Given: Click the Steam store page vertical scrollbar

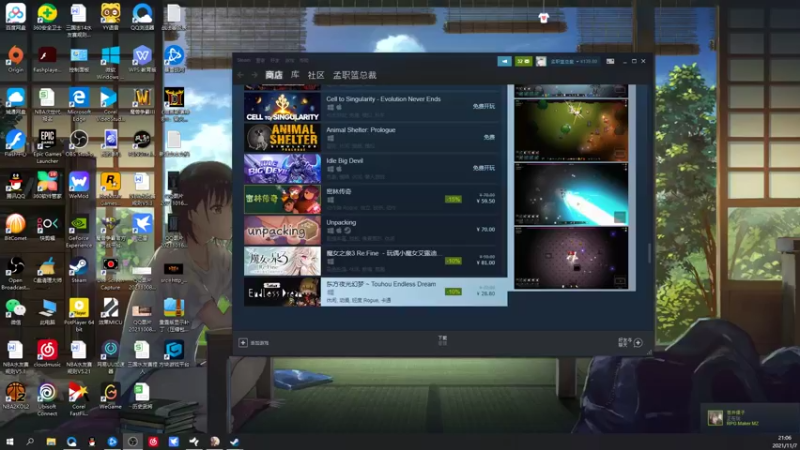Looking at the screenshot, I should [649, 253].
